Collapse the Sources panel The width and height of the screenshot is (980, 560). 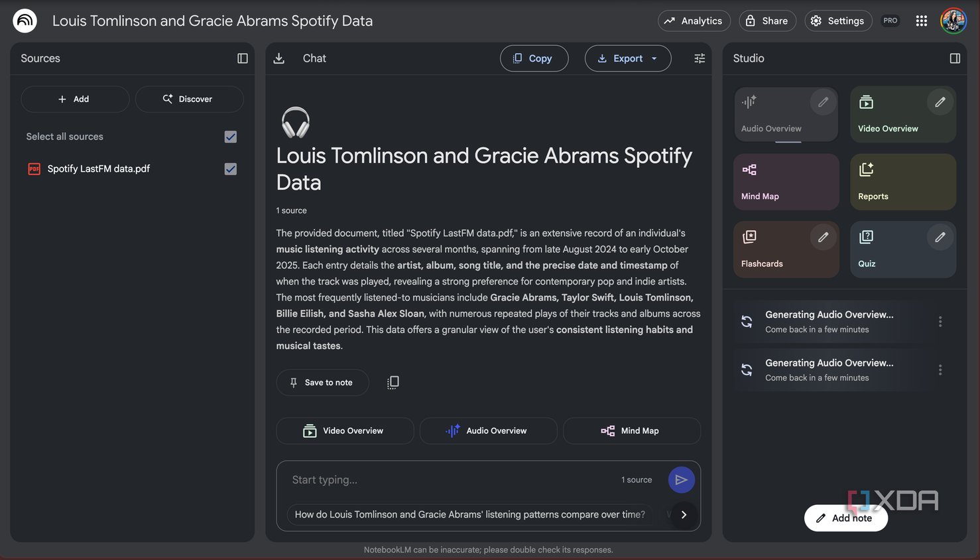pos(243,58)
